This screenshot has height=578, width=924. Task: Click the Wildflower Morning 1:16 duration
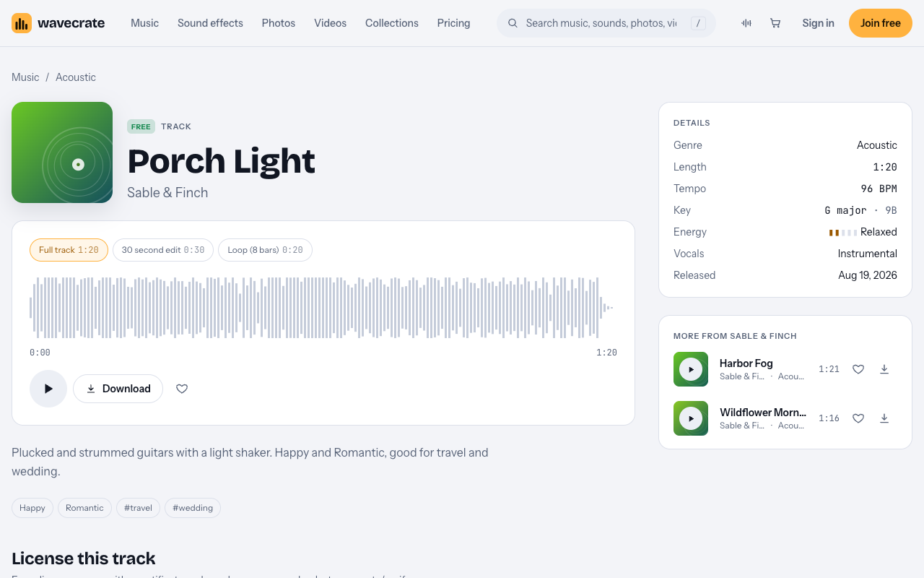[829, 418]
